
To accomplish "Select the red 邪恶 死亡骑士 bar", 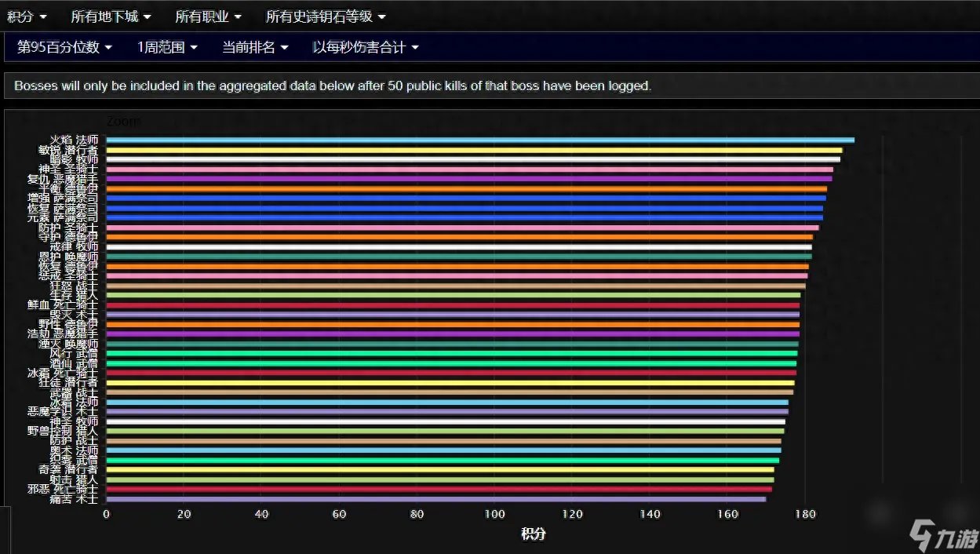I will [439, 489].
